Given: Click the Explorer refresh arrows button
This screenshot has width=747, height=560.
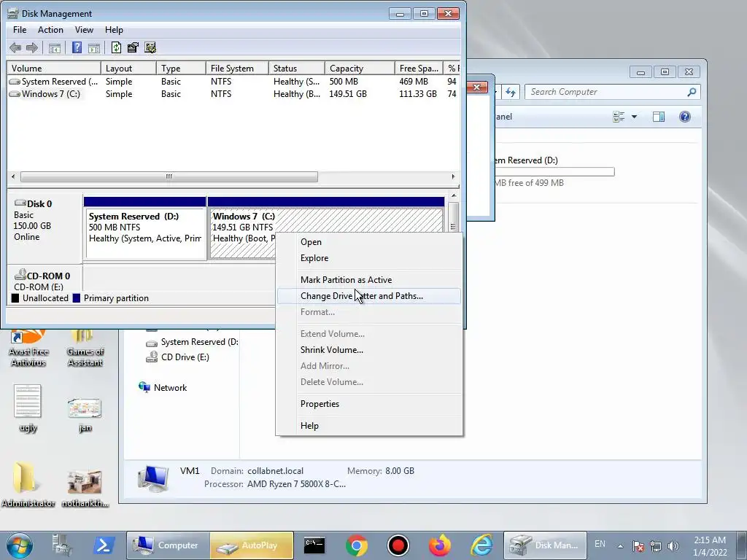Looking at the screenshot, I should click(511, 92).
